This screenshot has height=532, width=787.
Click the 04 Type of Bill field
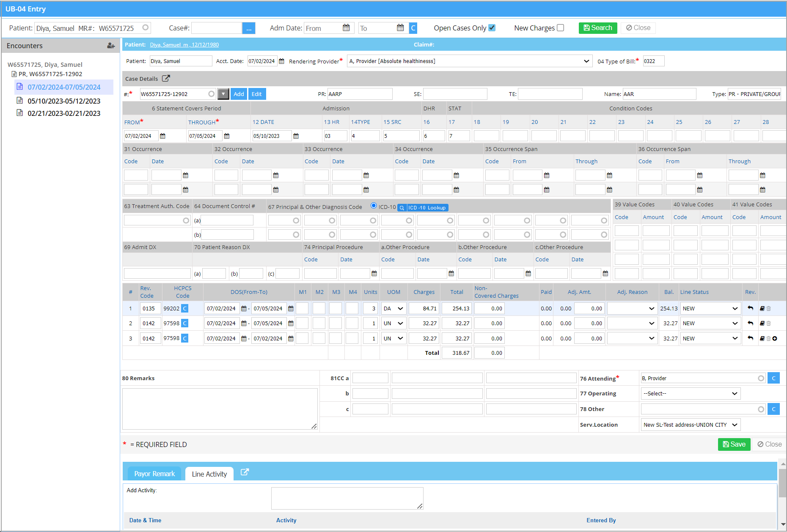coord(654,61)
